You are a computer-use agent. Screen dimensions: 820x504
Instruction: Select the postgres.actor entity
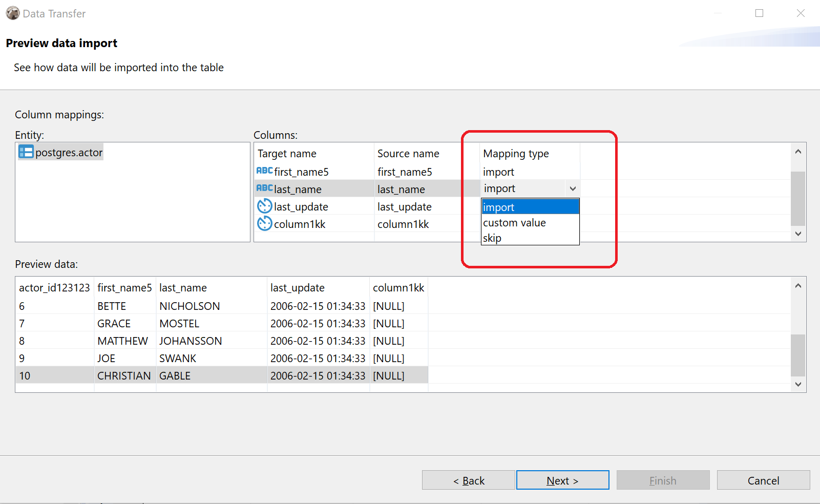coord(67,152)
